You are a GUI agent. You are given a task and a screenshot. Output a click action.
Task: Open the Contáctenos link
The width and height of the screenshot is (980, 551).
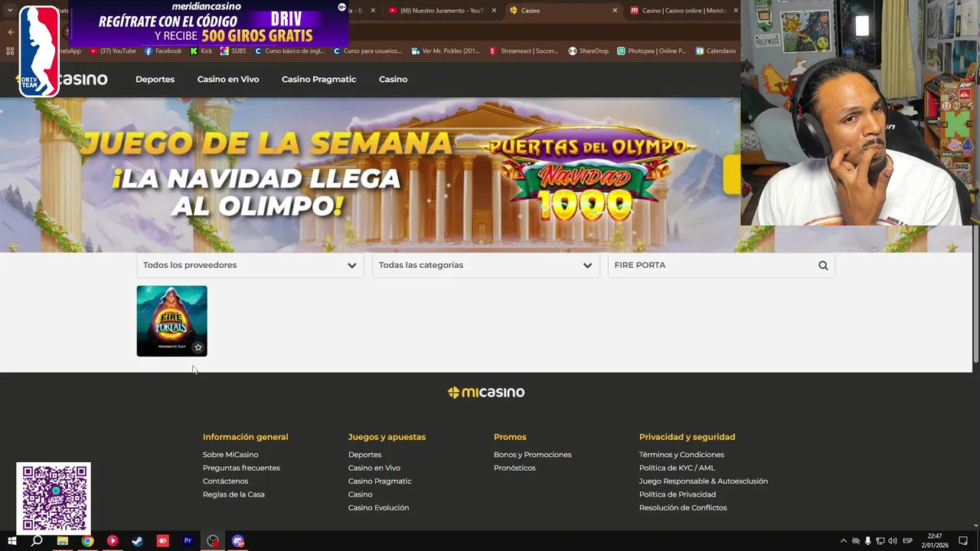coord(225,481)
